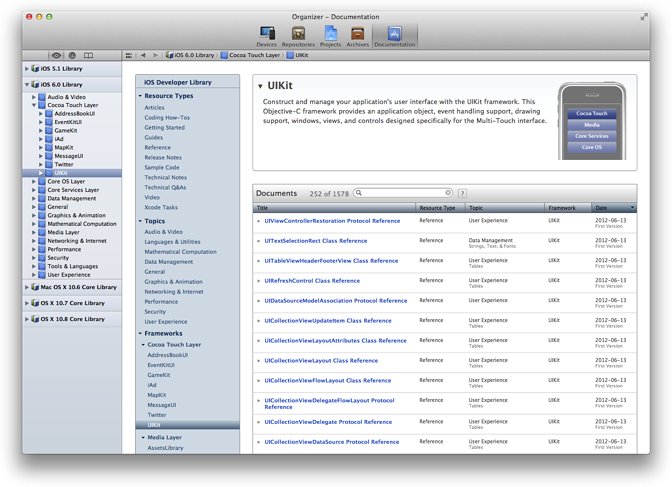
Task: Open the Devices section in toolbar
Action: point(267,35)
